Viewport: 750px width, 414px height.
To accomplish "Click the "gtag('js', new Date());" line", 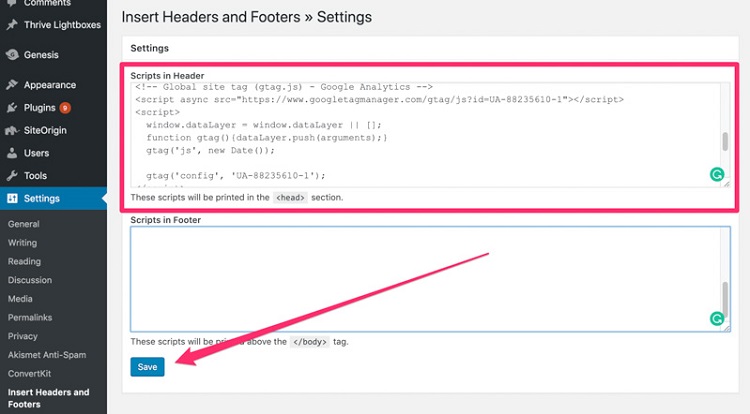I will (210, 150).
